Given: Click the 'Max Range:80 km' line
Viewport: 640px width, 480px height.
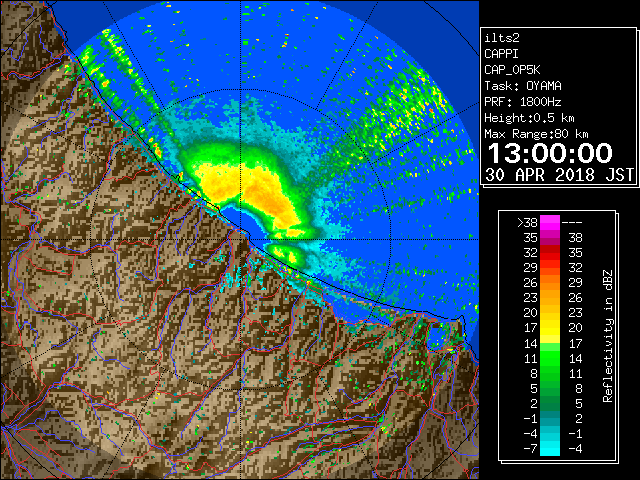Looking at the screenshot, I should [x=536, y=134].
